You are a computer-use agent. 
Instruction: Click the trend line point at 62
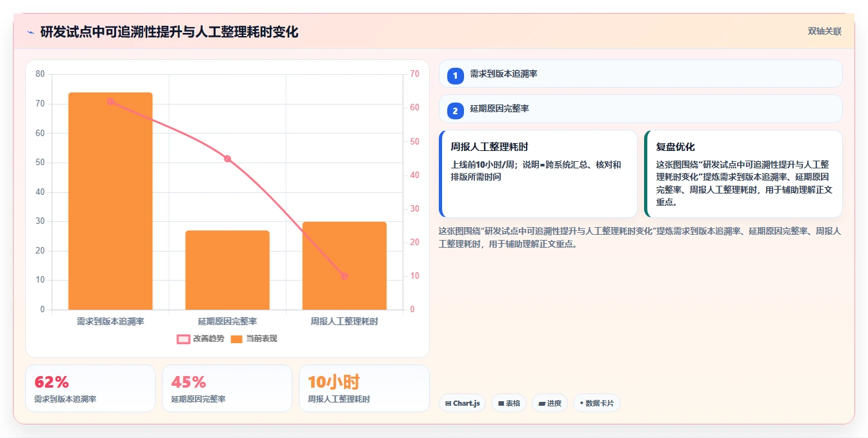[110, 101]
